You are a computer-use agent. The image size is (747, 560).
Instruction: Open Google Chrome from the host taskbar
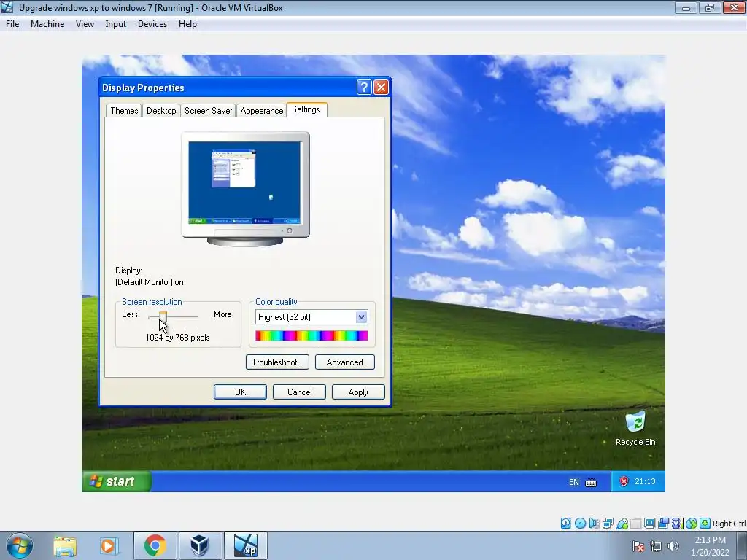155,545
